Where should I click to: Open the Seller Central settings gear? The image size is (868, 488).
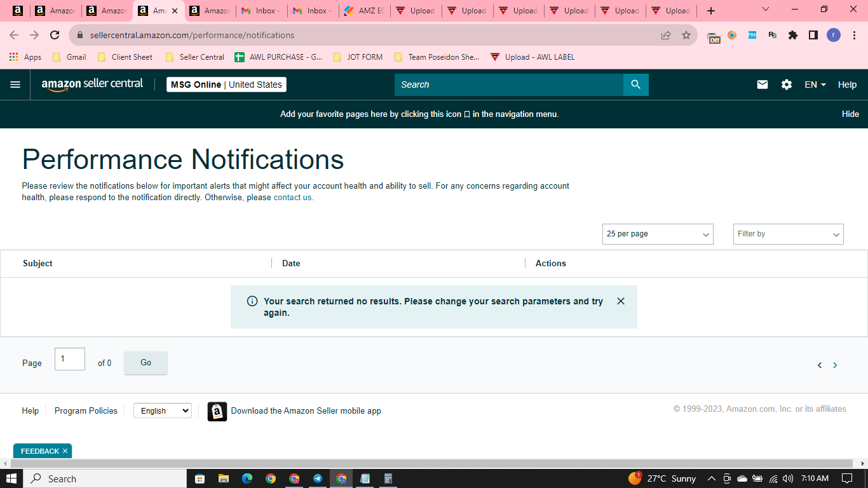coord(787,85)
